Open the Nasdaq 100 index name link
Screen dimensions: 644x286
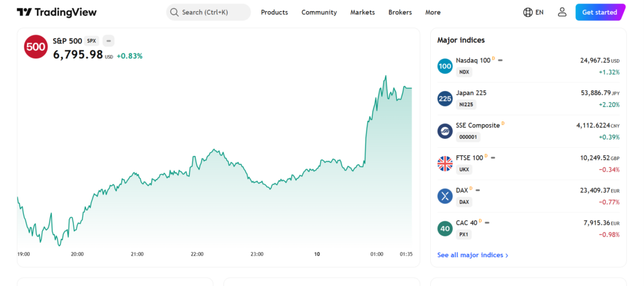coord(473,60)
